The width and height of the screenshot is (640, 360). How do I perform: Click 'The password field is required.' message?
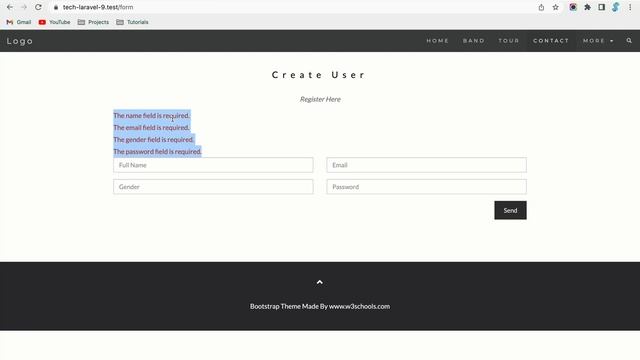pos(158,151)
